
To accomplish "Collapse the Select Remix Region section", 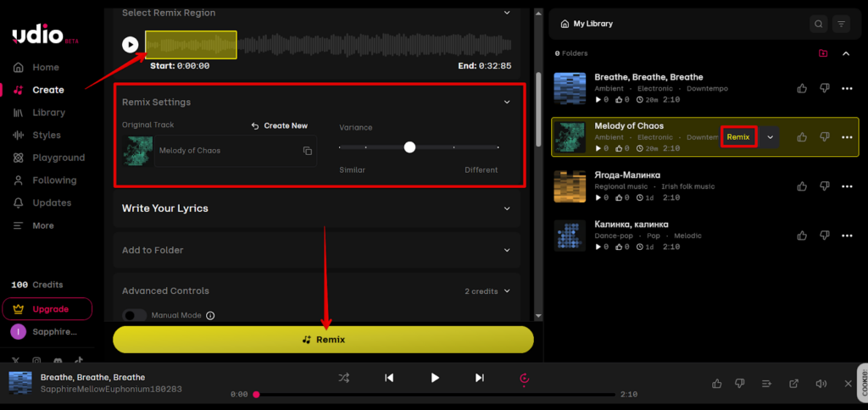I will click(x=507, y=12).
